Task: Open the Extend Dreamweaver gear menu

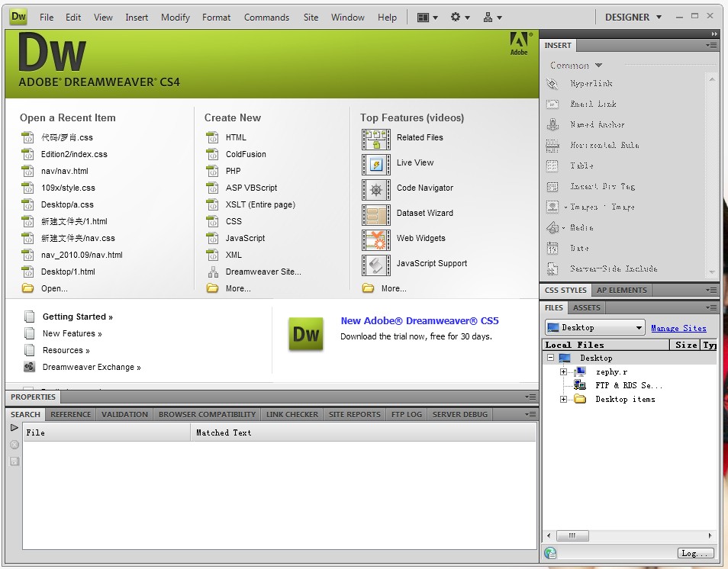Action: tap(460, 18)
